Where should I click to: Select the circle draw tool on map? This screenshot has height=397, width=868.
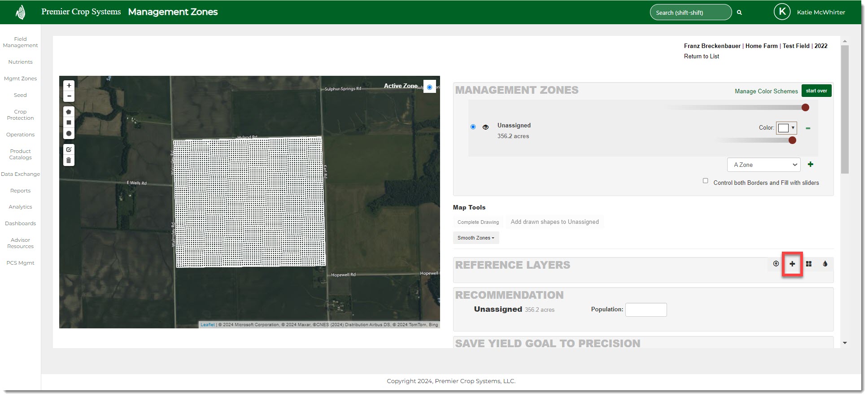coord(69,133)
